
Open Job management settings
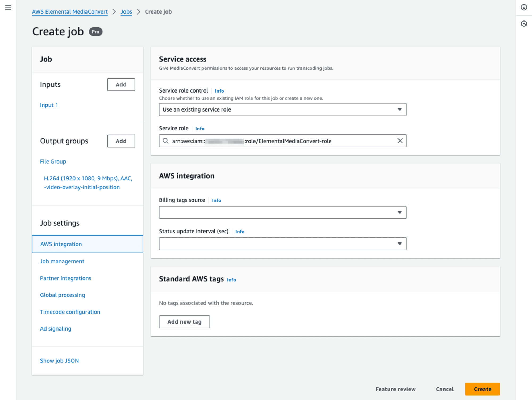(x=62, y=261)
